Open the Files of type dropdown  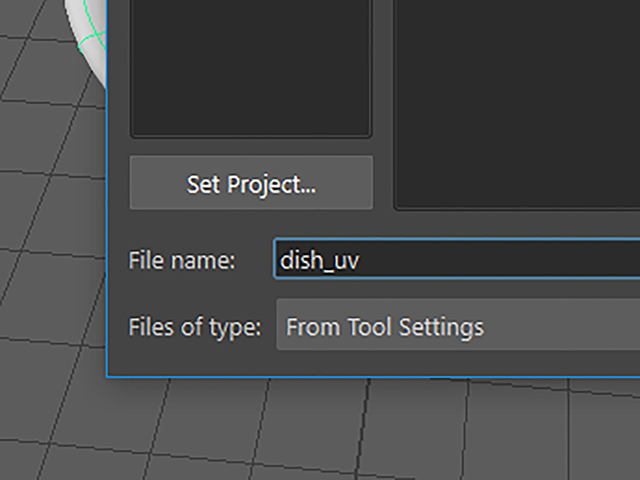pos(458,324)
